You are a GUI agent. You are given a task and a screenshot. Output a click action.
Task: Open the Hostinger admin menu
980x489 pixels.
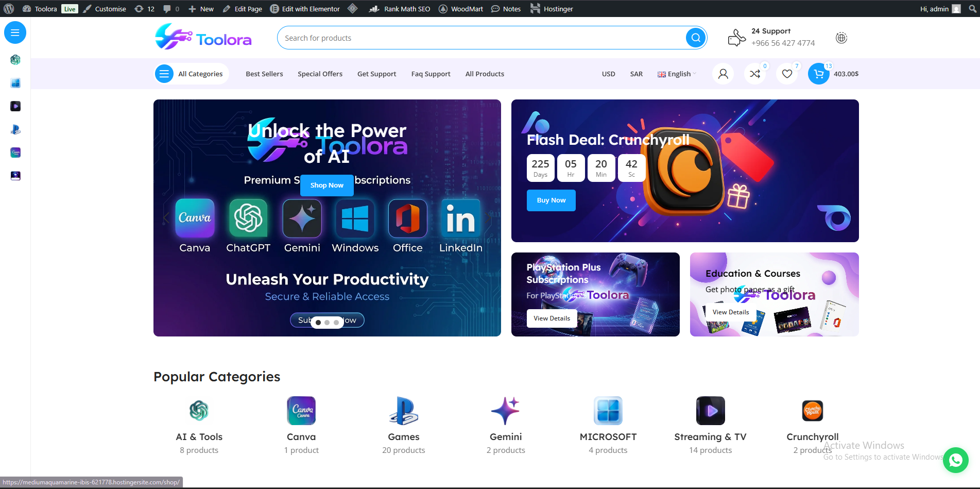click(x=552, y=9)
